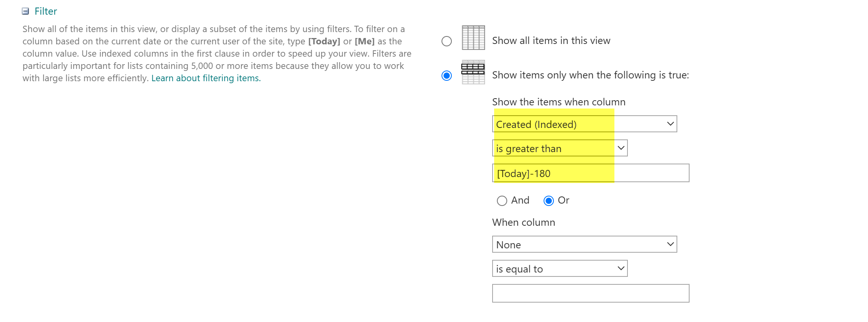
Task: Select Show all items radio button
Action: pyautogui.click(x=446, y=41)
